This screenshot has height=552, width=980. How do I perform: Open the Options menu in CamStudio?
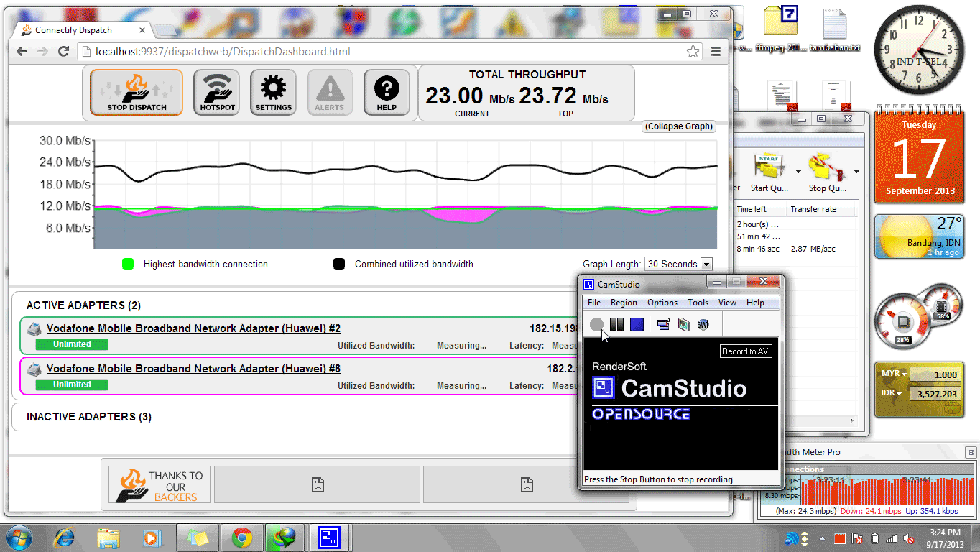click(662, 303)
